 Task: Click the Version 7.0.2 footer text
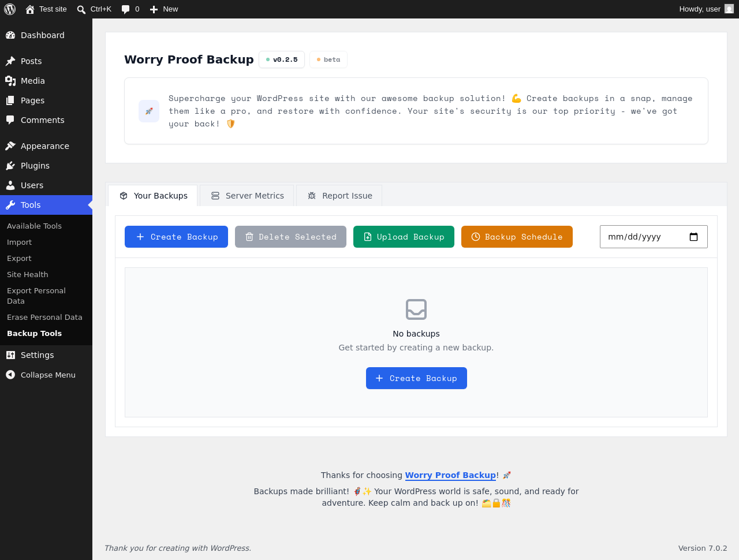[x=703, y=548]
